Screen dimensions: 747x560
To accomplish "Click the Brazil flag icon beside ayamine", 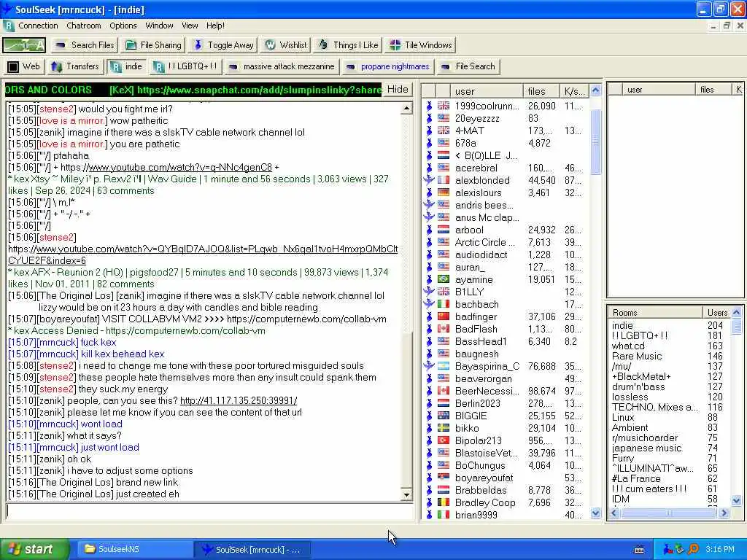I will [444, 279].
